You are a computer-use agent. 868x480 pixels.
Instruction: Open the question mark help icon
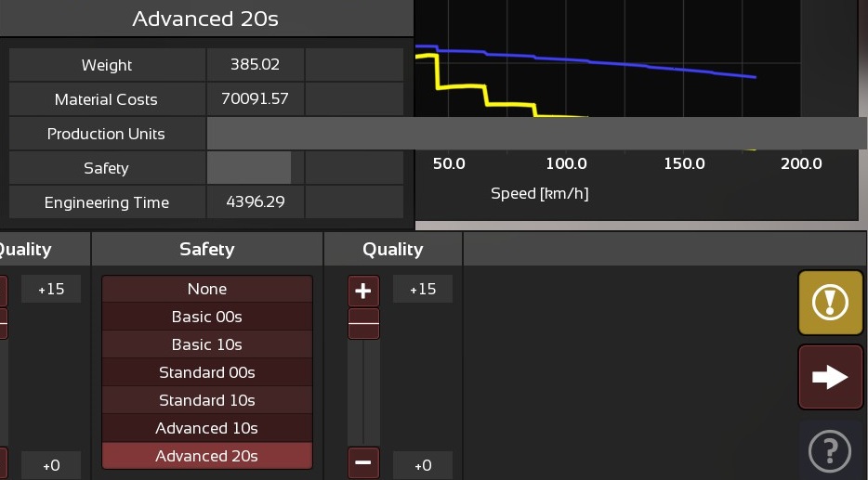[x=831, y=450]
